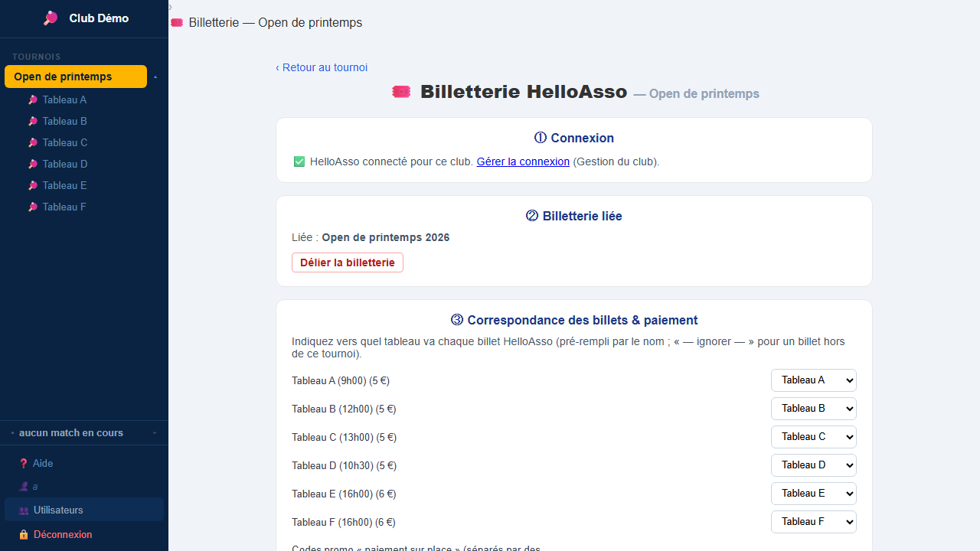The image size is (980, 551).
Task: Open Tableau F in the sidebar
Action: click(64, 207)
